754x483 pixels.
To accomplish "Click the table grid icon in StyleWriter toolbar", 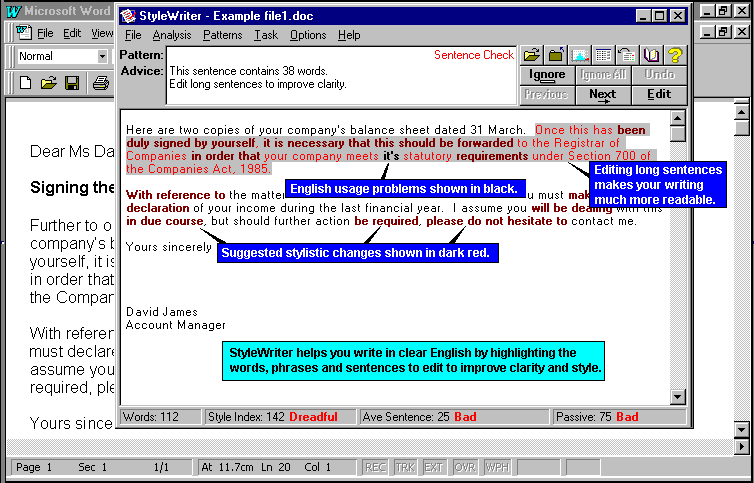I will point(603,55).
